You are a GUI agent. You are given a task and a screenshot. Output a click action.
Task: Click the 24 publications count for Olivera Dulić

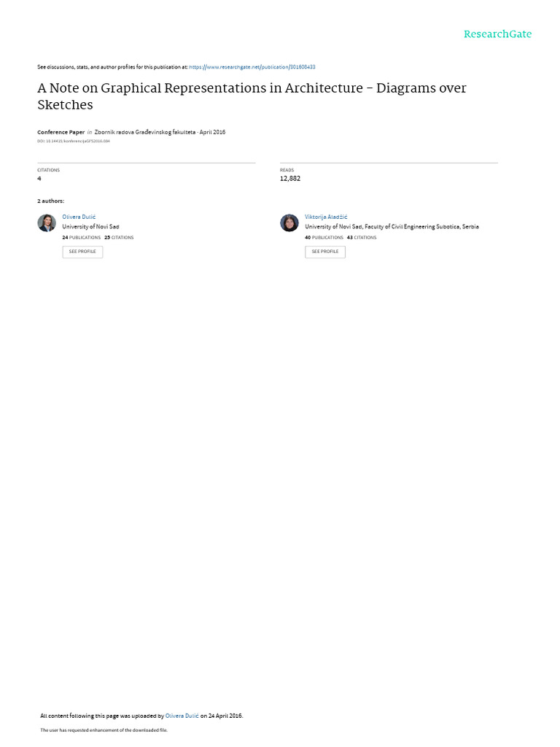(x=82, y=237)
